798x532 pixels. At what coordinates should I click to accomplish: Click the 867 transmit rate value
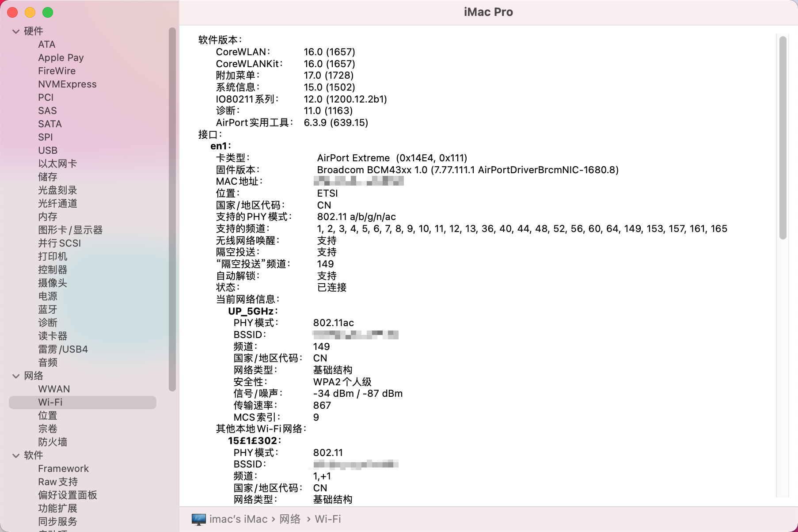[x=322, y=406]
